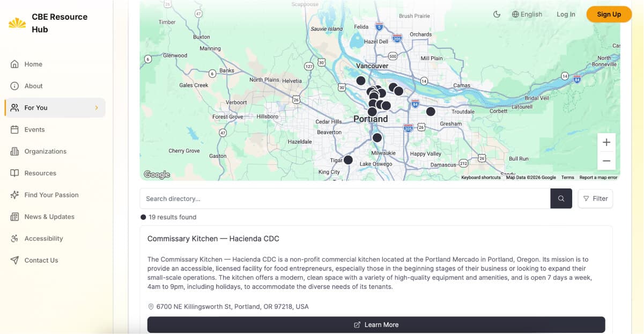Zoom in on the map
The image size is (644, 334).
tap(606, 142)
